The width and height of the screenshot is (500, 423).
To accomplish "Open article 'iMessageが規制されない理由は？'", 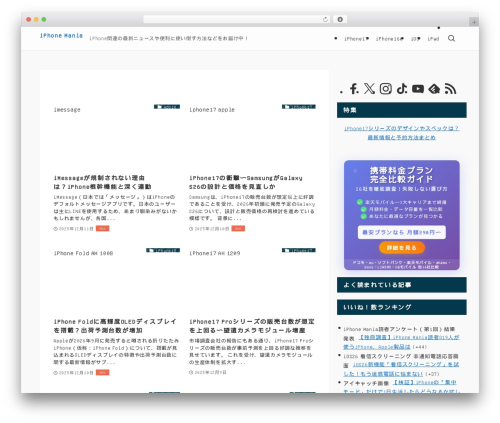I will [x=103, y=182].
